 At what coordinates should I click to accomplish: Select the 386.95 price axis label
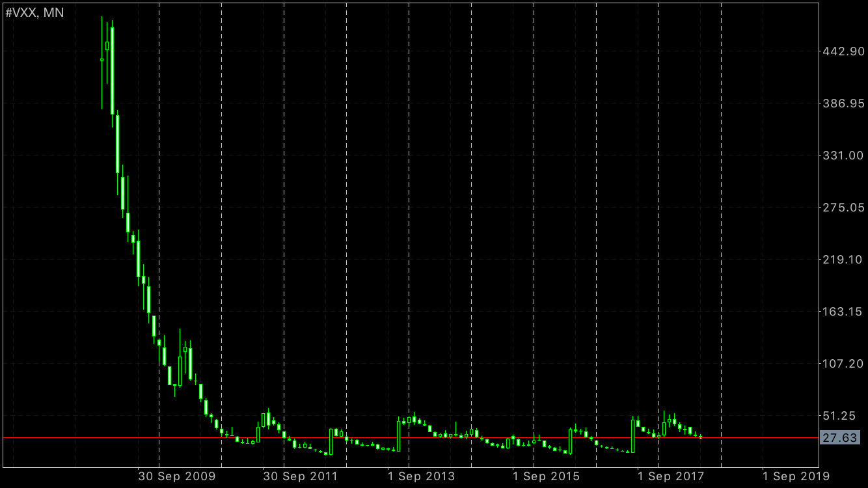(844, 103)
